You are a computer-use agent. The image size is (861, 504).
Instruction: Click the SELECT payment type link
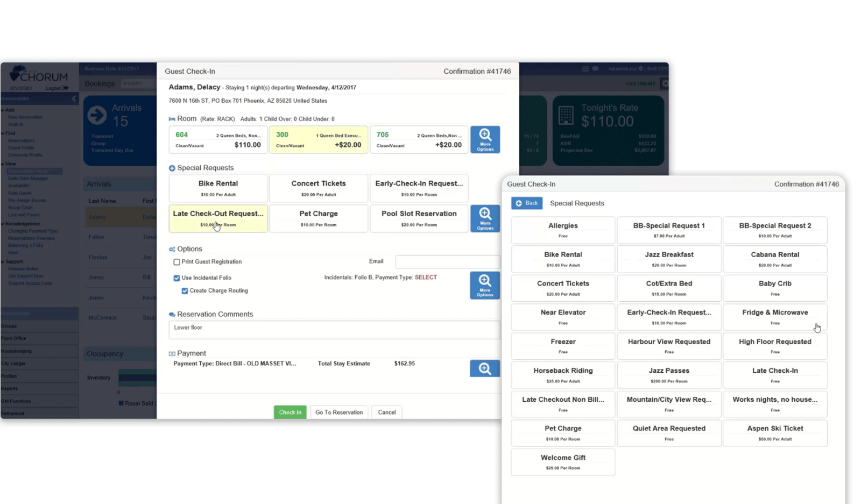426,278
